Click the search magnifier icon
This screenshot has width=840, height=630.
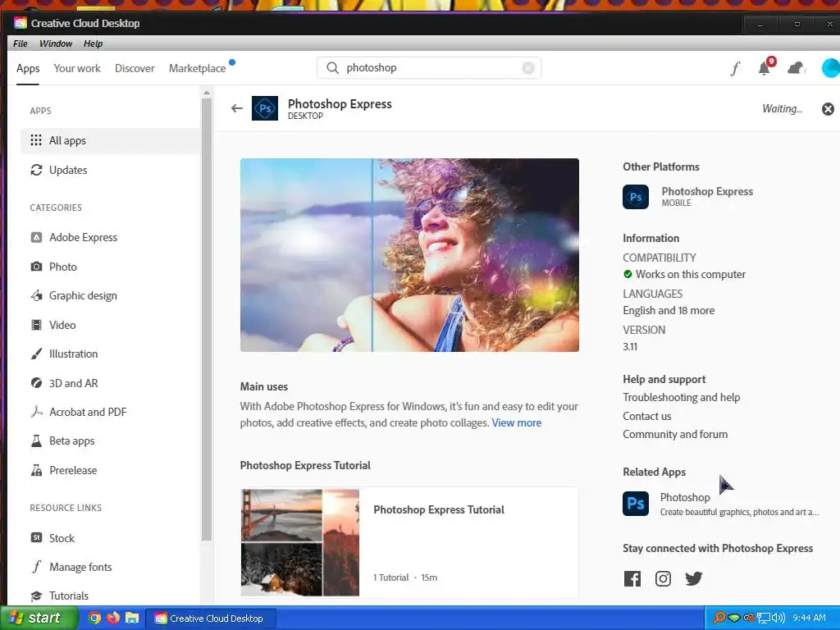pyautogui.click(x=333, y=68)
